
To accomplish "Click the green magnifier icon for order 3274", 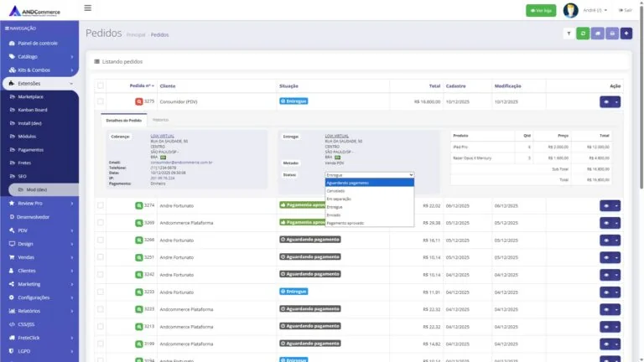I will click(x=139, y=205).
